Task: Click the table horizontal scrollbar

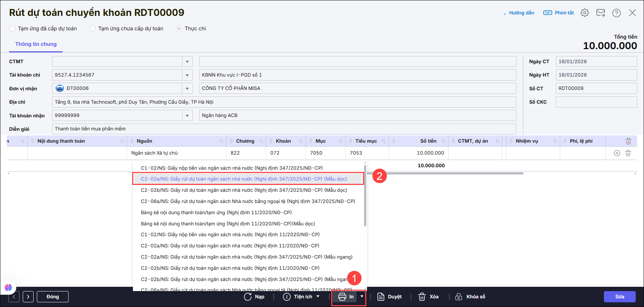Action: coord(445,173)
